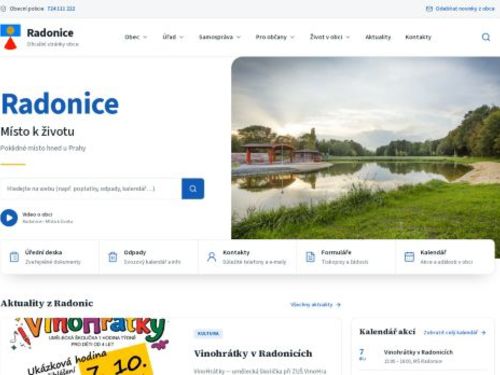Expand the Úřad menu chevron
The width and height of the screenshot is (500, 375).
(181, 37)
